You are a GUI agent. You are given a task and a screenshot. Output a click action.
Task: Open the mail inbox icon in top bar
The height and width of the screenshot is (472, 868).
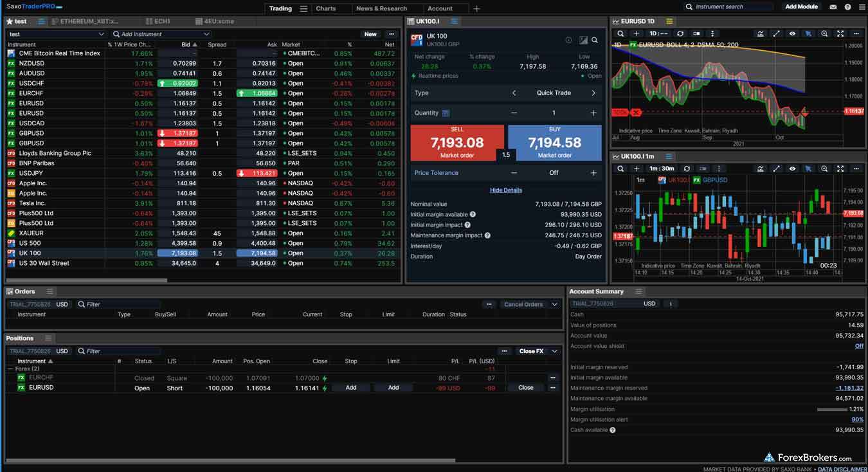833,7
